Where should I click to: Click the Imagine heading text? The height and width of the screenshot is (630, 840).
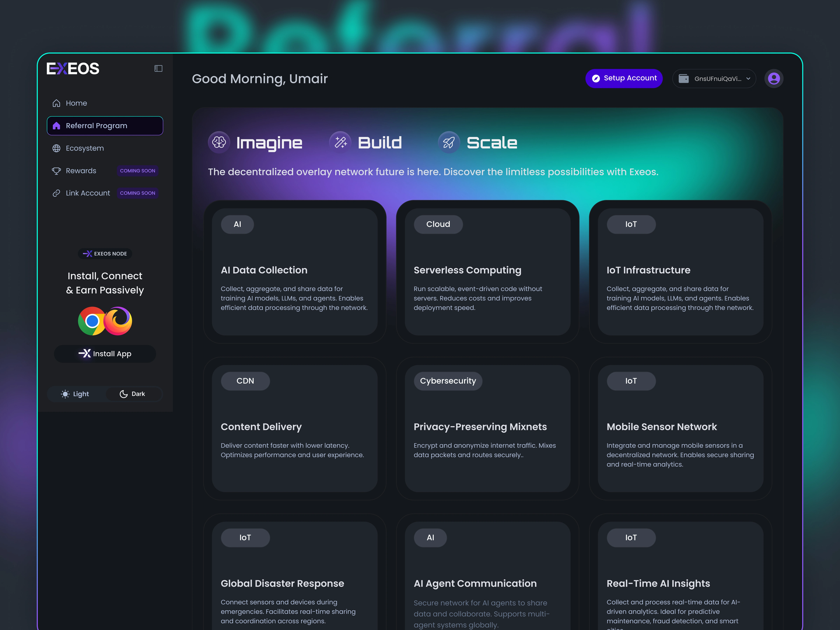click(269, 143)
